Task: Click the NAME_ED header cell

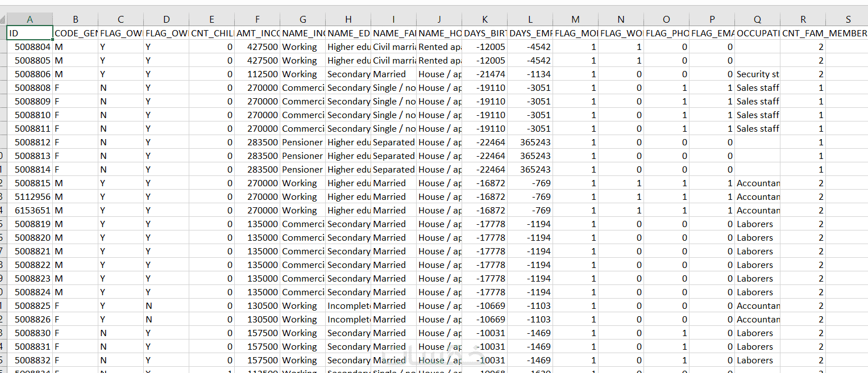Action: tap(348, 33)
